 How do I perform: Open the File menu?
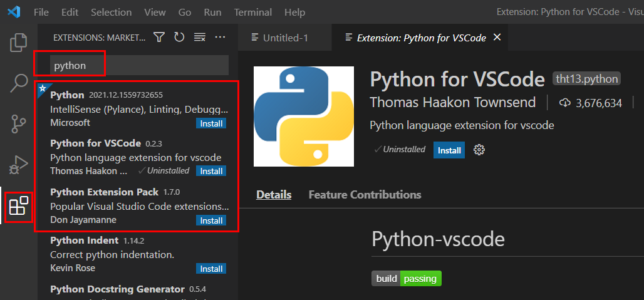click(41, 13)
